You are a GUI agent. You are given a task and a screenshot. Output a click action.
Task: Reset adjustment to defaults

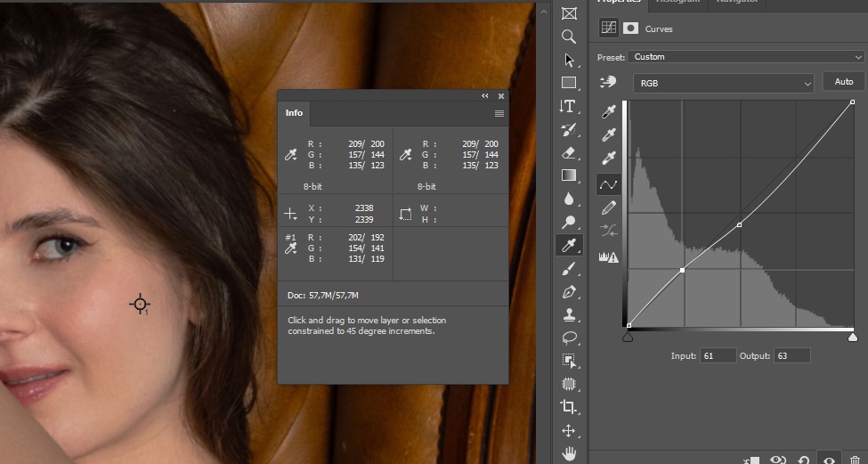[803, 459]
